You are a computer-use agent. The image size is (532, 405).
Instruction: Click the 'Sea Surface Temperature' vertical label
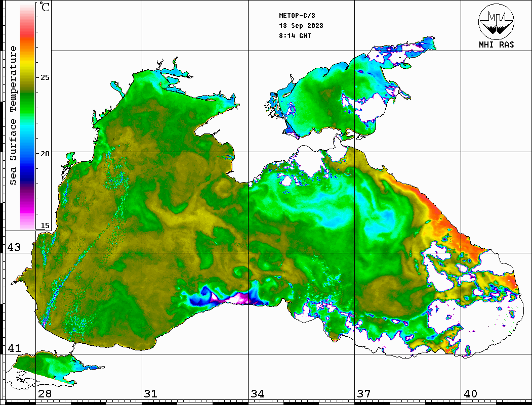(x=13, y=115)
